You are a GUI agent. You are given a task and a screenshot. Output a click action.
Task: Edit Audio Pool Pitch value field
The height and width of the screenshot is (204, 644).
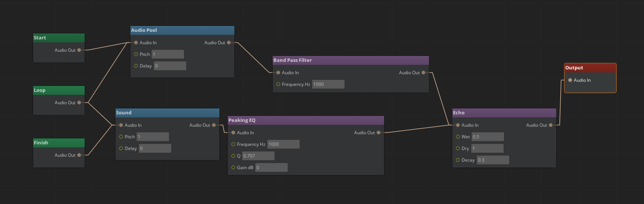(168, 54)
